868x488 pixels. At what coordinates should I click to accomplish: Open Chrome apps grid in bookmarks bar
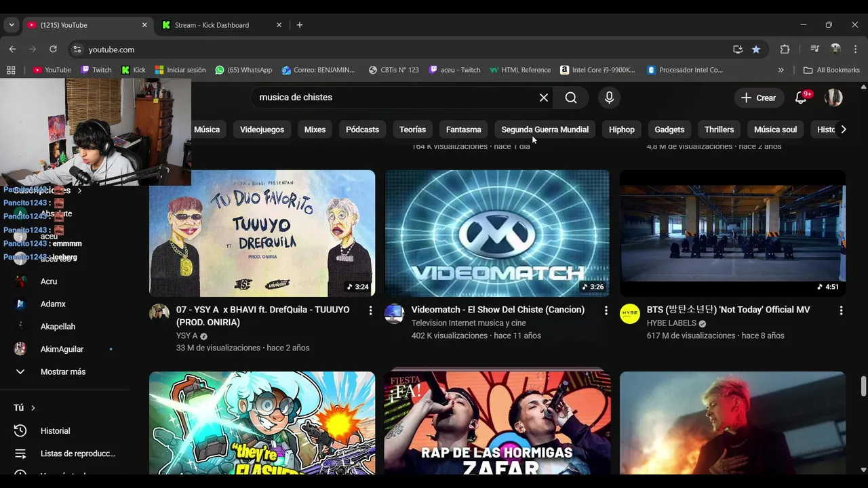[x=11, y=70]
